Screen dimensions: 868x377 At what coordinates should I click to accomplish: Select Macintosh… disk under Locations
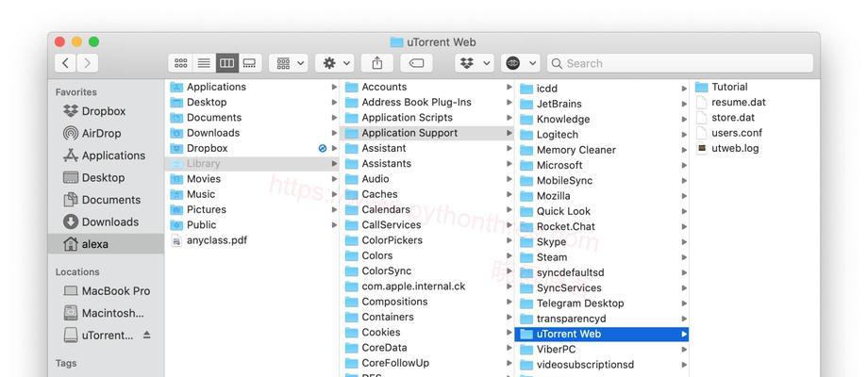[x=106, y=313]
